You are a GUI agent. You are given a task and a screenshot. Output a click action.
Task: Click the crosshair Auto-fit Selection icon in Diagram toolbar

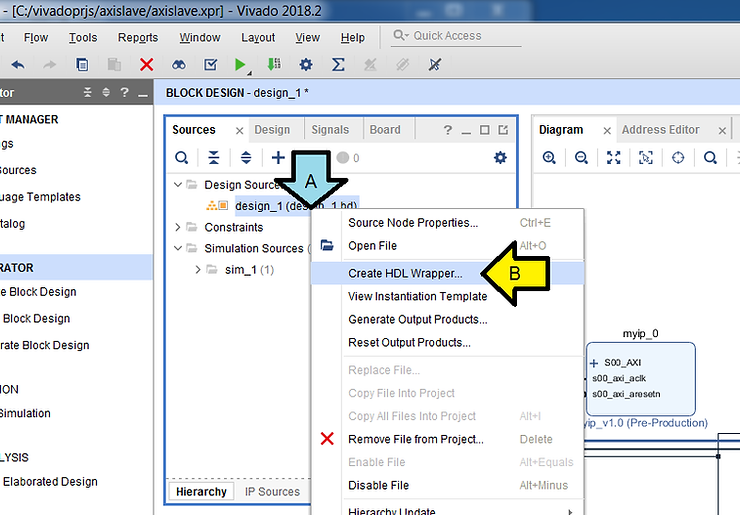click(678, 158)
